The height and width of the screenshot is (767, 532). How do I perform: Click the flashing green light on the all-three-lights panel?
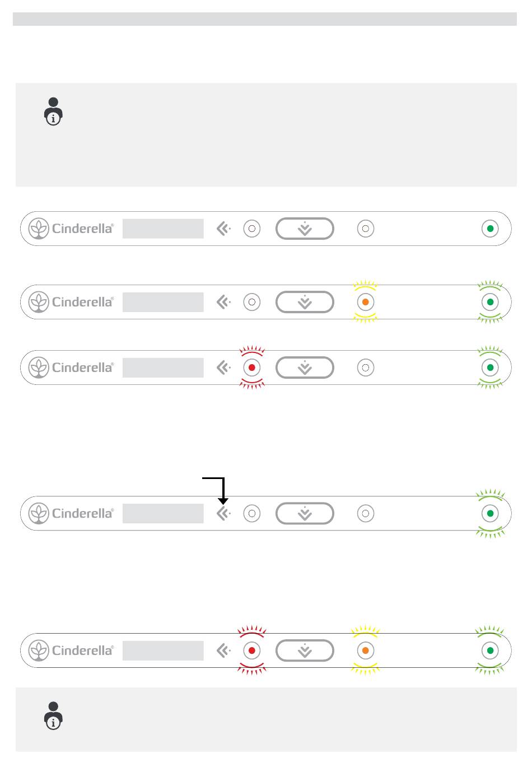490,650
